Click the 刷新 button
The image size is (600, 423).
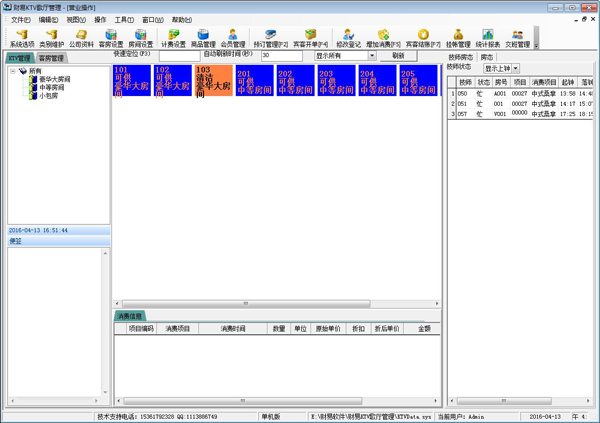tap(398, 56)
